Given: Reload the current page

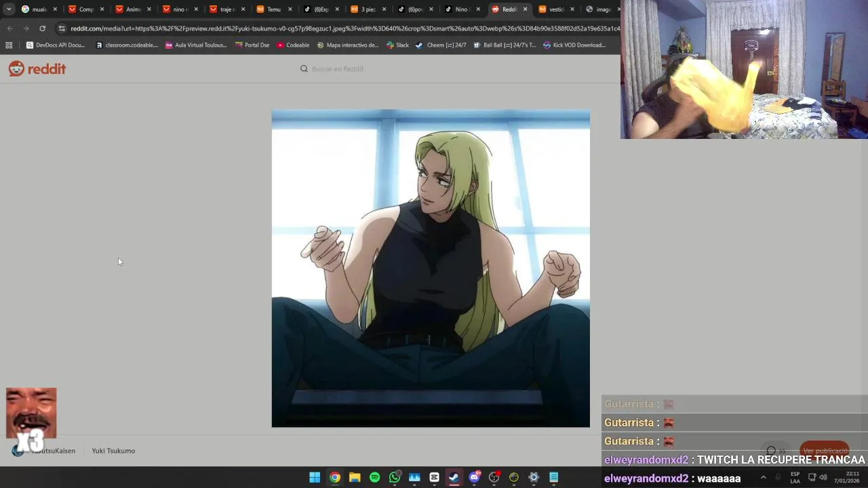Looking at the screenshot, I should point(42,28).
